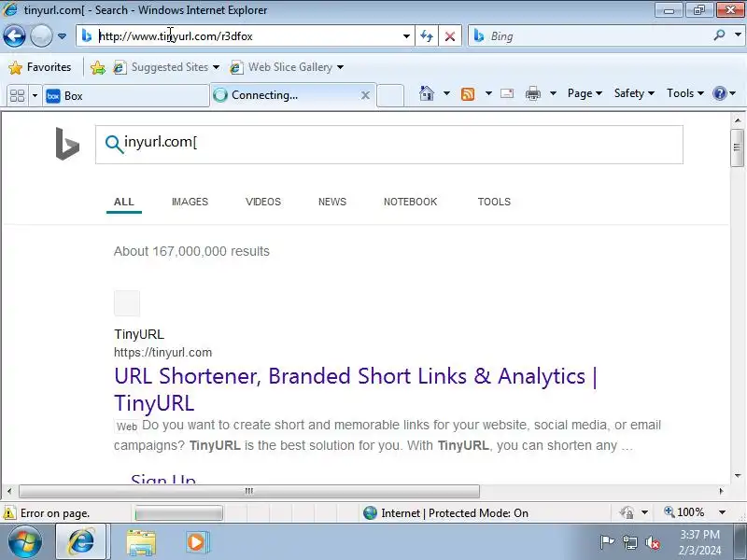
Task: Click the browser Back arrow button
Action: pyautogui.click(x=14, y=35)
